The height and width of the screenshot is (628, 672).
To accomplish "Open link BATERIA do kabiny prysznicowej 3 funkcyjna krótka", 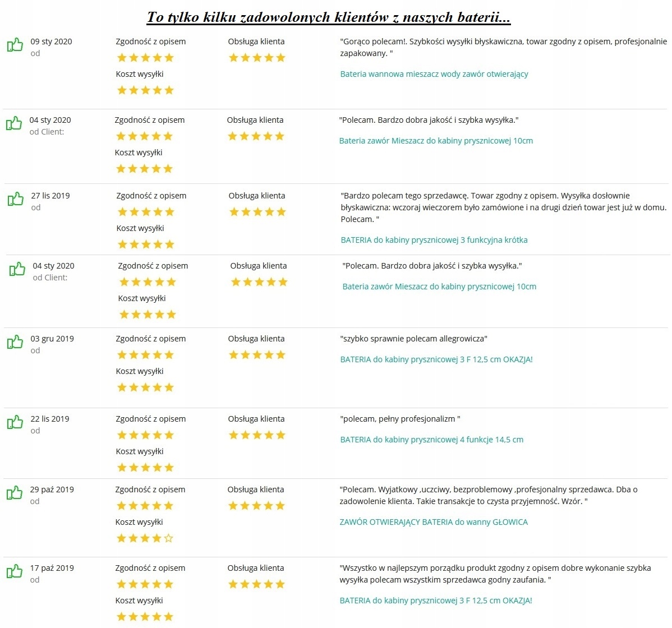I will (434, 240).
